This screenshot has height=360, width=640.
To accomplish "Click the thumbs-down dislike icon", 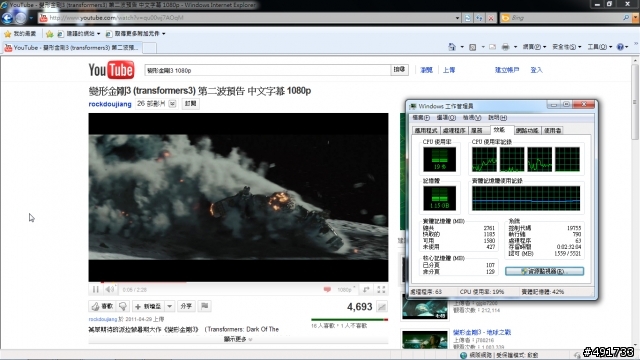I will click(123, 306).
